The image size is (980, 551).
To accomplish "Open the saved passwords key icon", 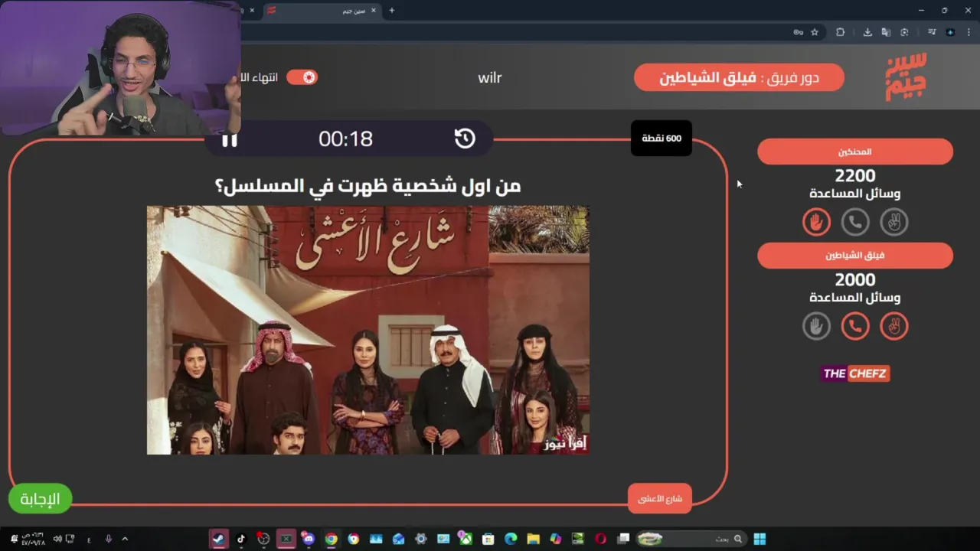I will click(799, 32).
